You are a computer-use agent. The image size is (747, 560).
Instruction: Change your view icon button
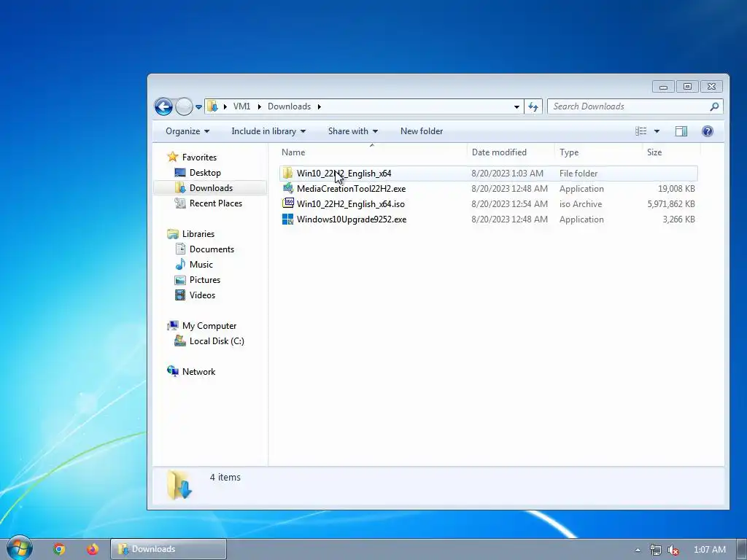(x=641, y=131)
